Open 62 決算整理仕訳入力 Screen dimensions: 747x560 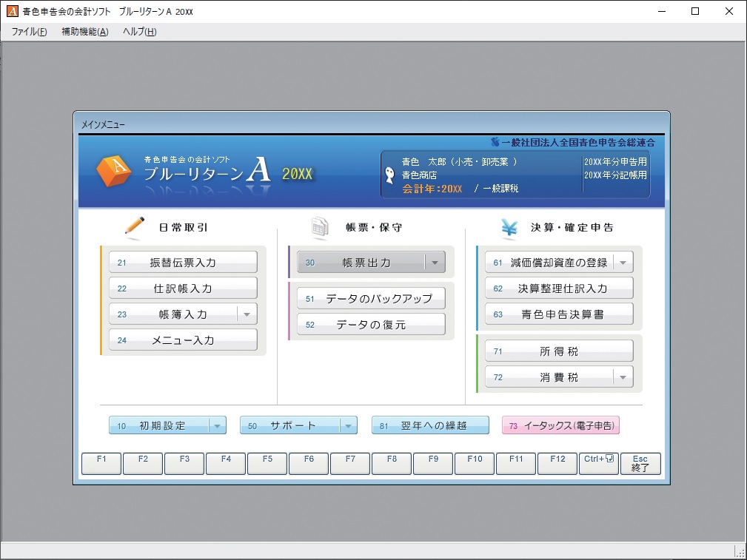pos(559,288)
